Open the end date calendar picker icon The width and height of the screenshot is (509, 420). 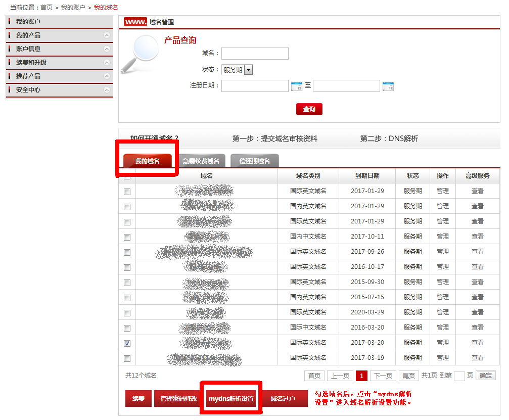(x=388, y=86)
